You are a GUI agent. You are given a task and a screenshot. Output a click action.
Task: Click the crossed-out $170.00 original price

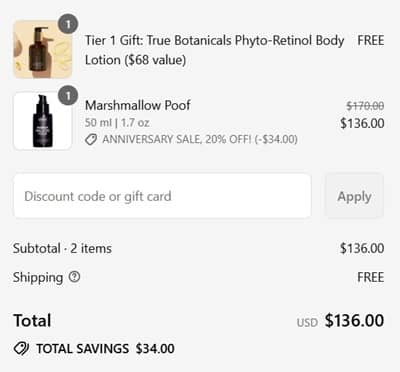(x=365, y=106)
